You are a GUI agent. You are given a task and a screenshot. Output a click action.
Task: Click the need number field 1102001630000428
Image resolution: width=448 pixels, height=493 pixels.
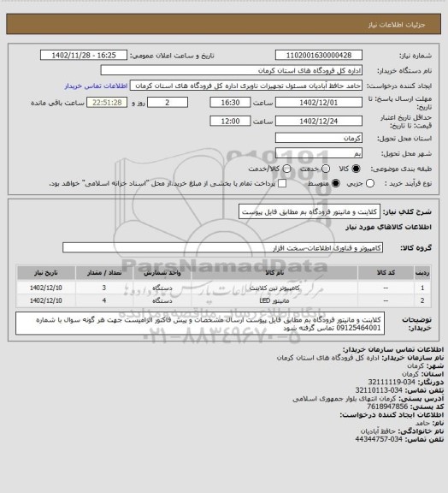pos(319,55)
